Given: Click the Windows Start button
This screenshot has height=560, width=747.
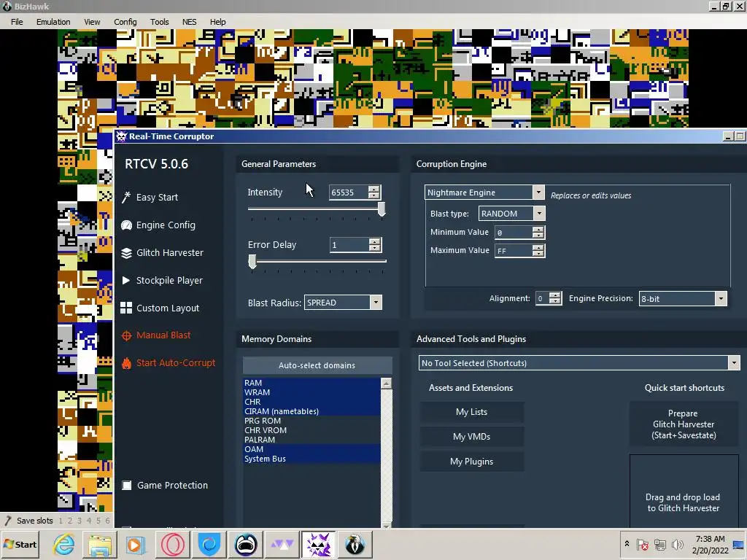Looking at the screenshot, I should click(20, 544).
